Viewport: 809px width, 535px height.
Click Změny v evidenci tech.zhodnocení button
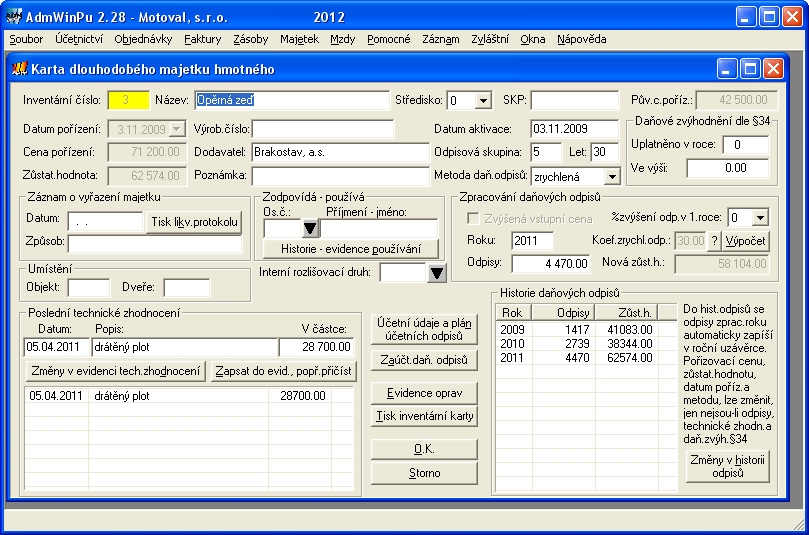(116, 371)
